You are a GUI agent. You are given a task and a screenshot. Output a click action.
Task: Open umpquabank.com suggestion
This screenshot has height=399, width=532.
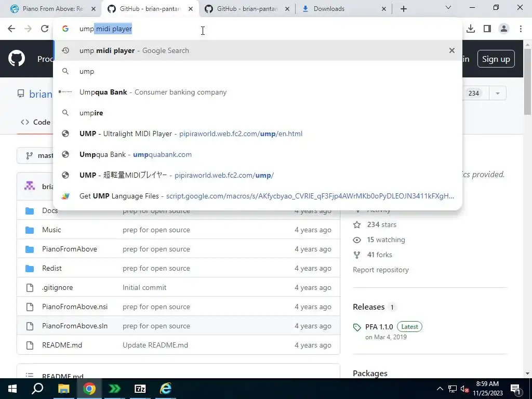coord(258,154)
